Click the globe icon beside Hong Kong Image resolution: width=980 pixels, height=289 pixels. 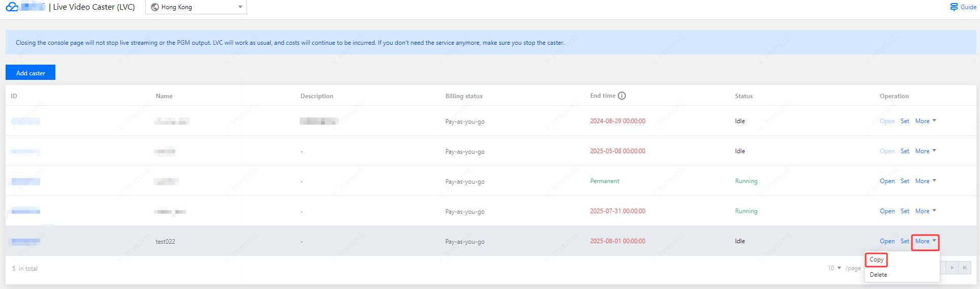[x=155, y=7]
